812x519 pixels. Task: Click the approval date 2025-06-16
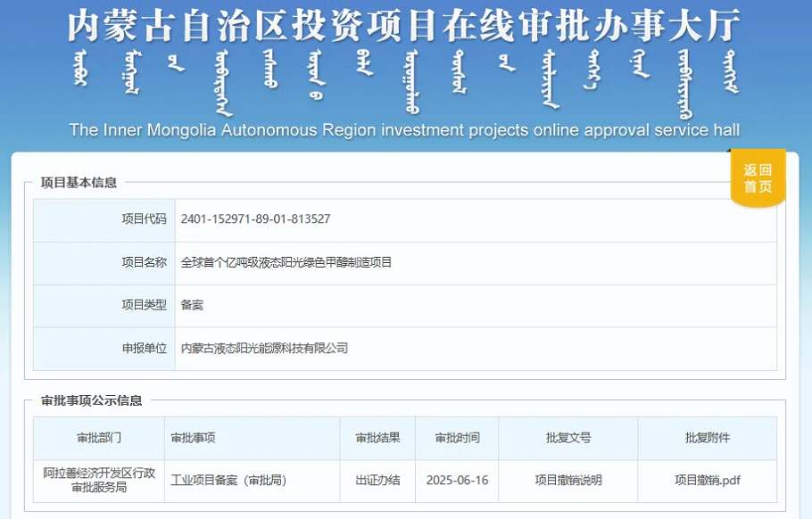457,480
